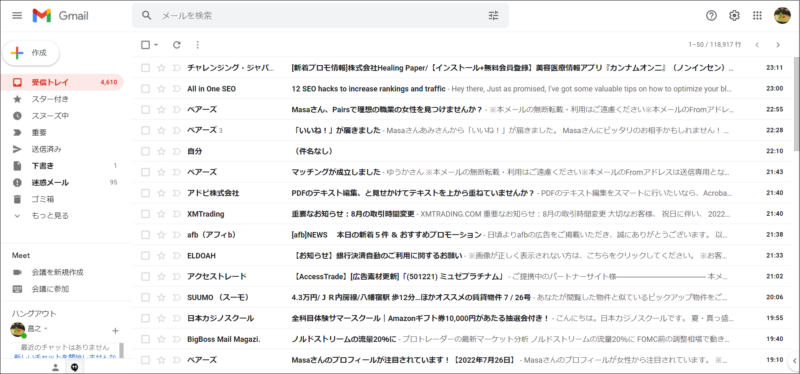Check the XMTrading email checkbox
This screenshot has height=374, width=800.
pyautogui.click(x=145, y=214)
